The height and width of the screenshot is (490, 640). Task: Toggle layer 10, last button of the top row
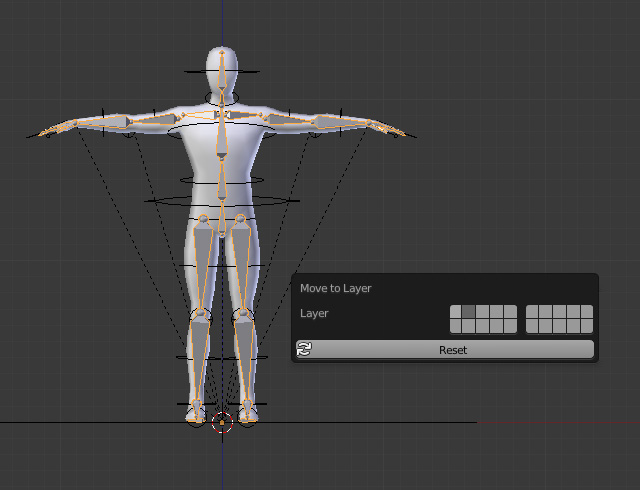click(586, 312)
